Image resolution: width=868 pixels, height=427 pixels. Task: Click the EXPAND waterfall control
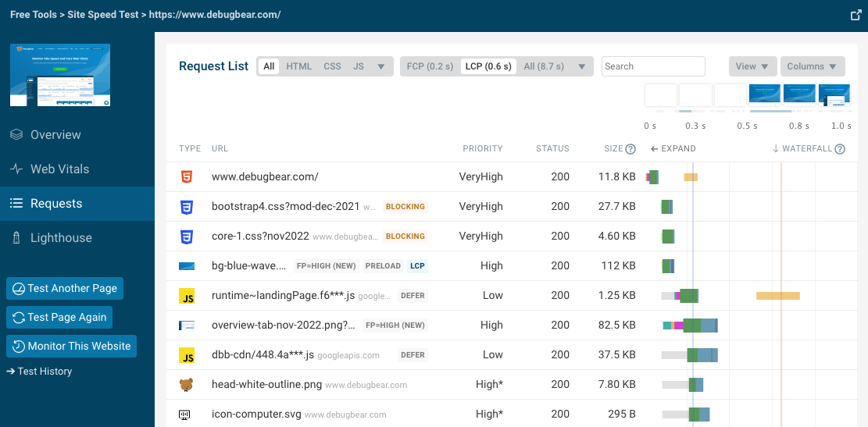pyautogui.click(x=673, y=149)
